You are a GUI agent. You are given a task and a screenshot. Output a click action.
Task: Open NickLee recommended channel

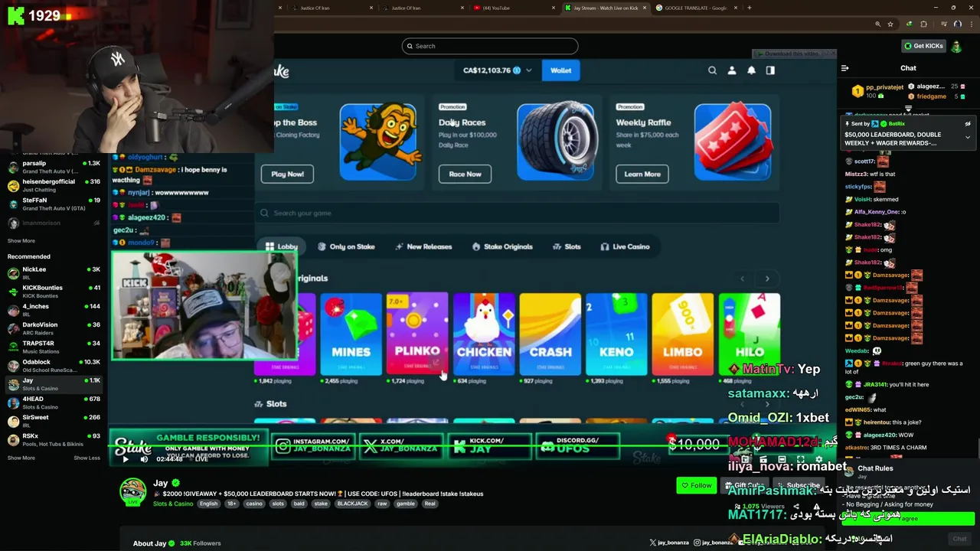click(x=54, y=273)
